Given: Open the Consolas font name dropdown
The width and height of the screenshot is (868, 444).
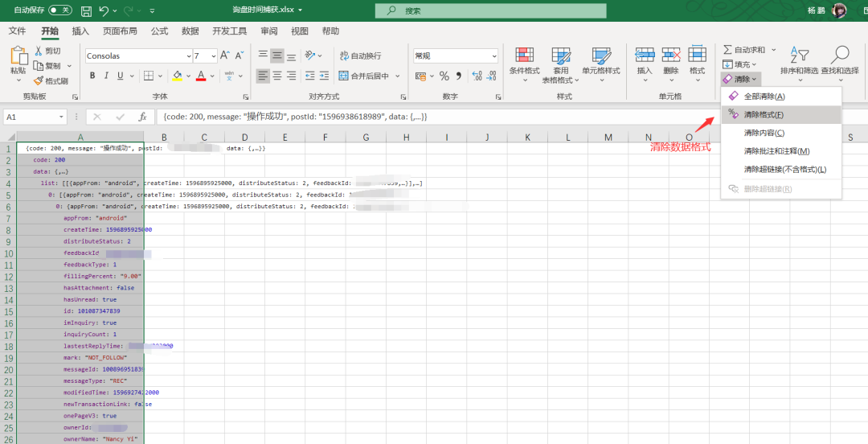Looking at the screenshot, I should 188,56.
